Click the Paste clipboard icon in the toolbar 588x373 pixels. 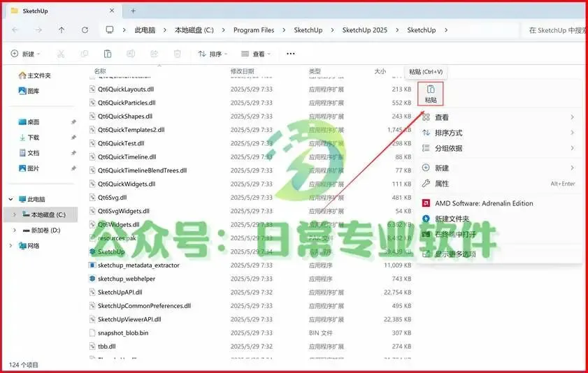pos(108,54)
